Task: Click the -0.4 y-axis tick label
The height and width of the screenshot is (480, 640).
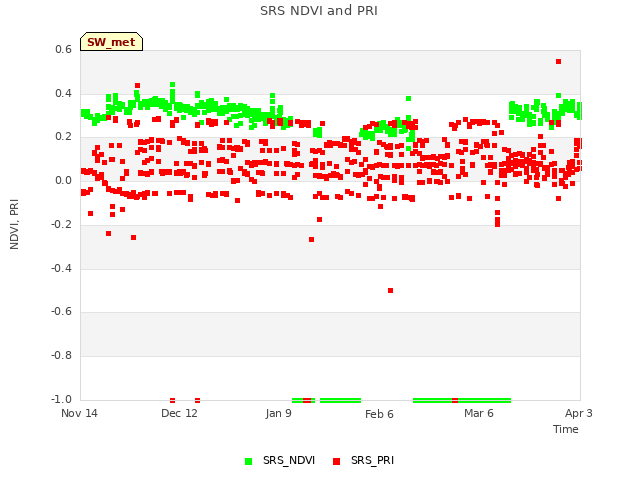Action: (61, 268)
